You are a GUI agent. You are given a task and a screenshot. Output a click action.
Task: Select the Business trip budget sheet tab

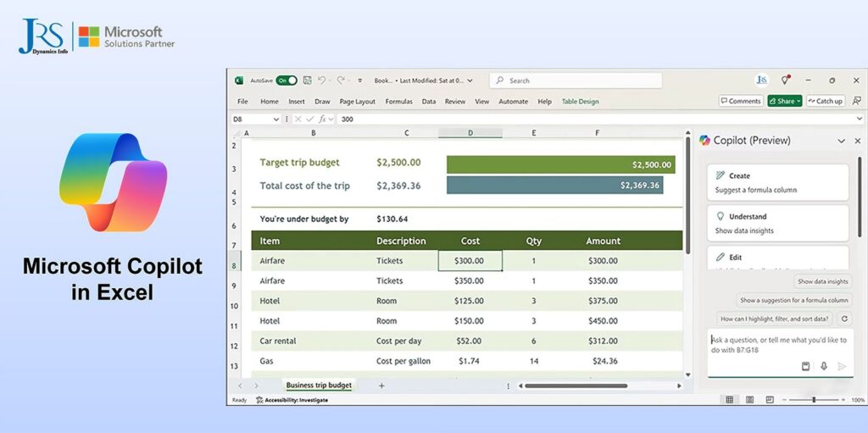pos(319,386)
